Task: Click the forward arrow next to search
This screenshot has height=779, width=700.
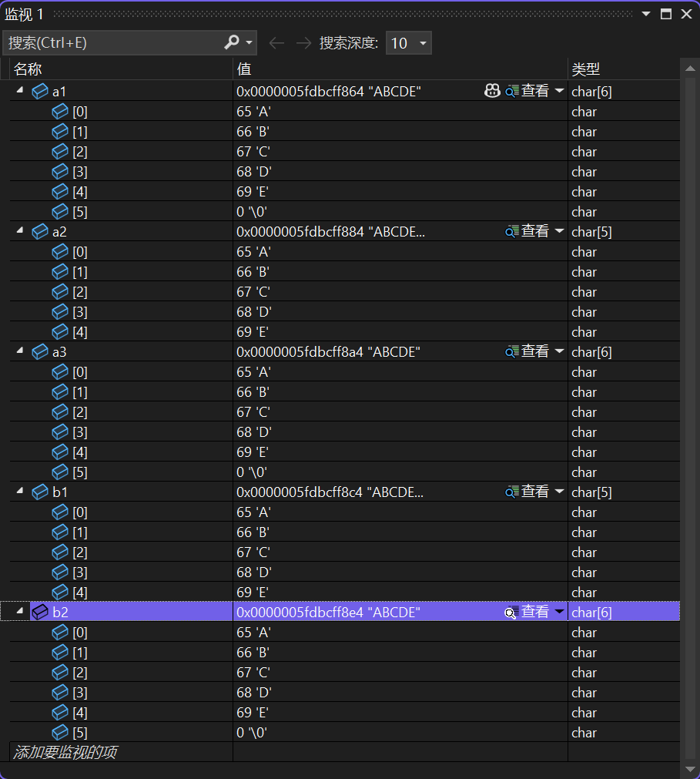Action: click(x=303, y=43)
